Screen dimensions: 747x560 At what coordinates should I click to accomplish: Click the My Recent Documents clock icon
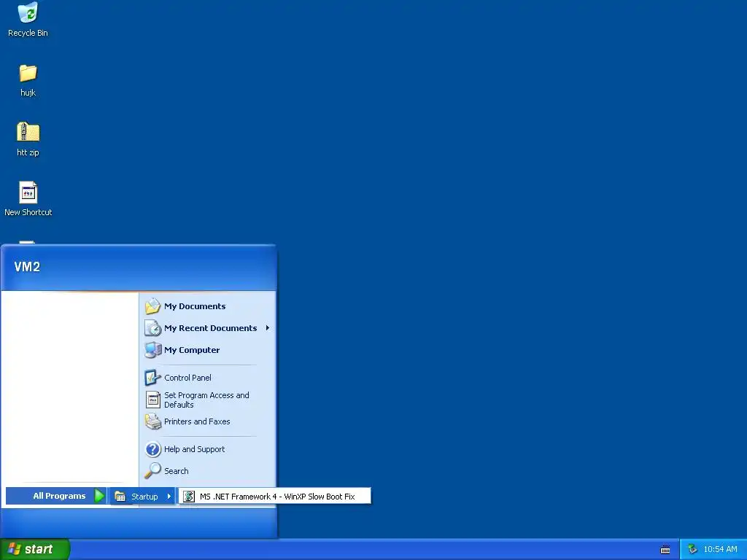(x=153, y=328)
